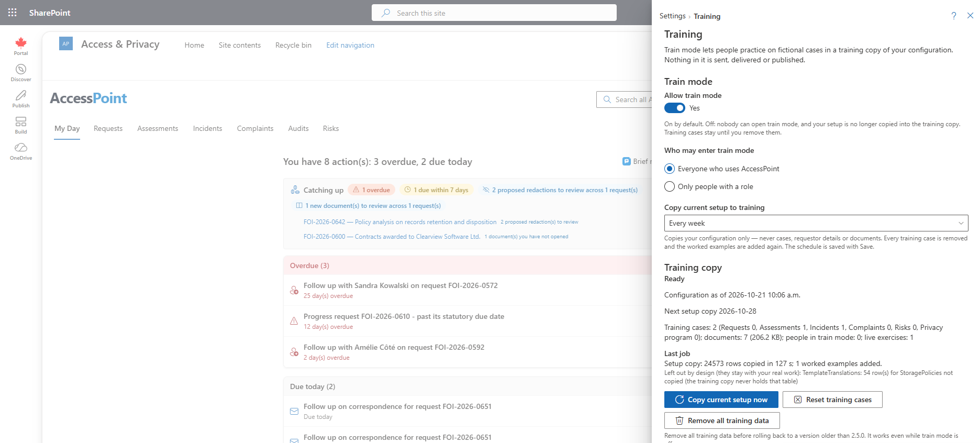Open OneDrive in the left rail
Screen dimensions: 980x443
21,151
